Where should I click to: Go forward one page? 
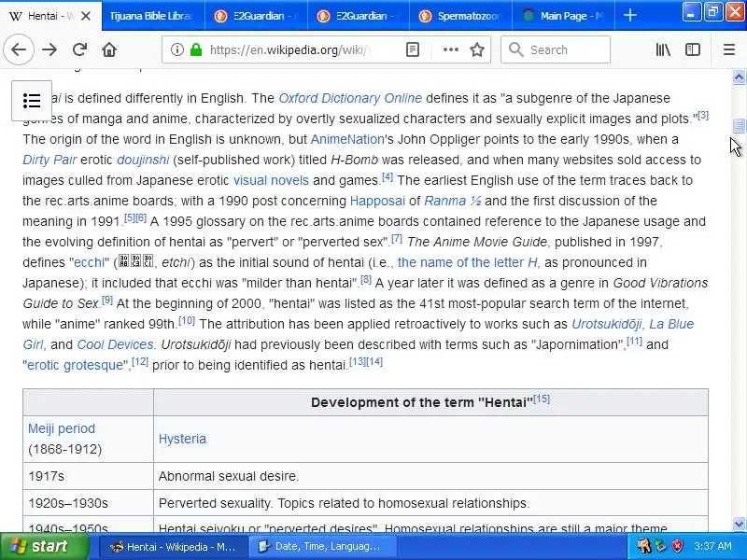coord(49,49)
